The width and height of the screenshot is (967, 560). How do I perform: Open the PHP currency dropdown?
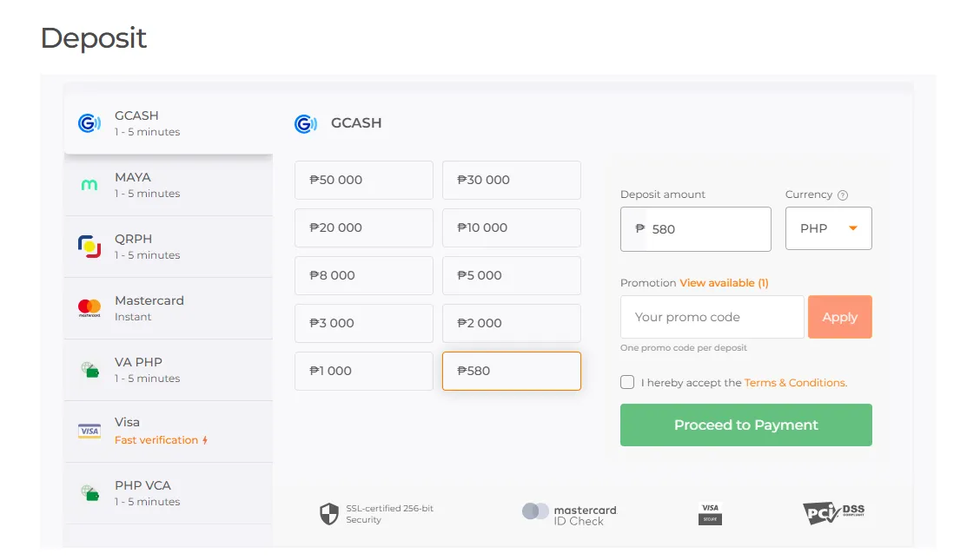(x=828, y=228)
